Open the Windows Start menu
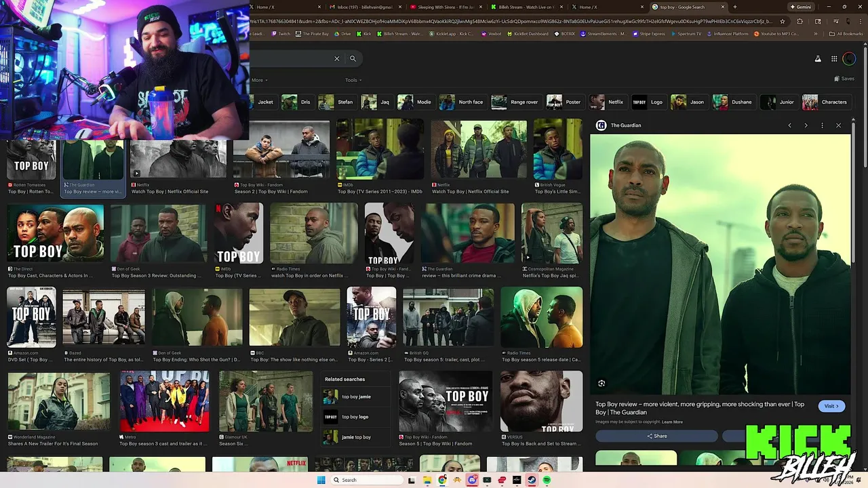868x488 pixels. (321, 480)
